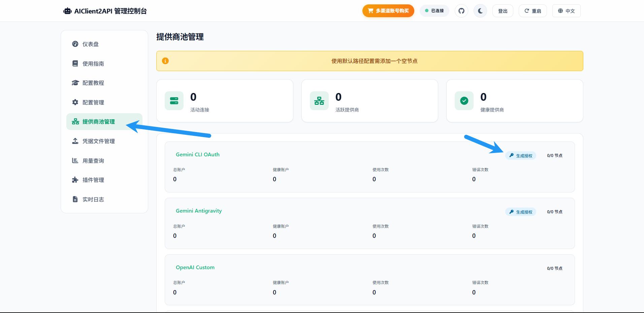Expand the Gemini Antigravity provider title

[199, 211]
